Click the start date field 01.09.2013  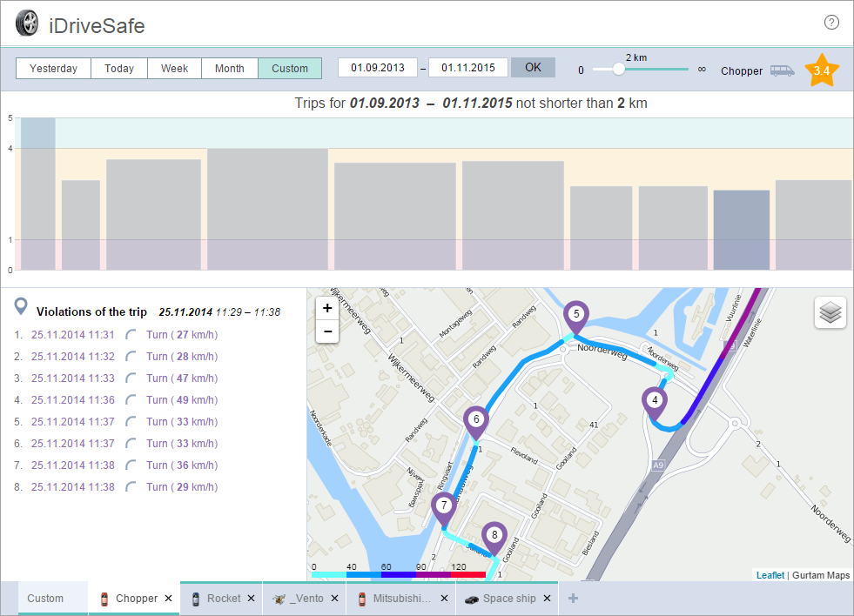378,68
